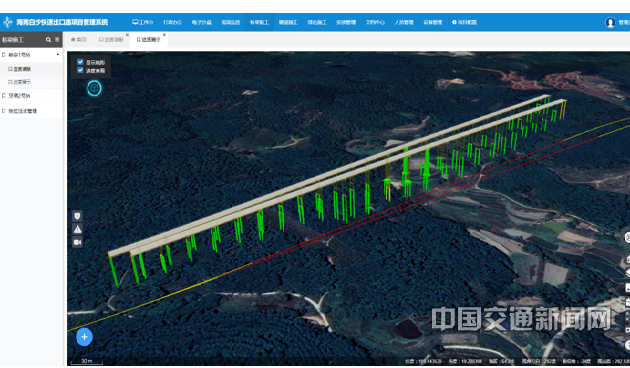Select the active 进度展示 tab

[x=148, y=40]
